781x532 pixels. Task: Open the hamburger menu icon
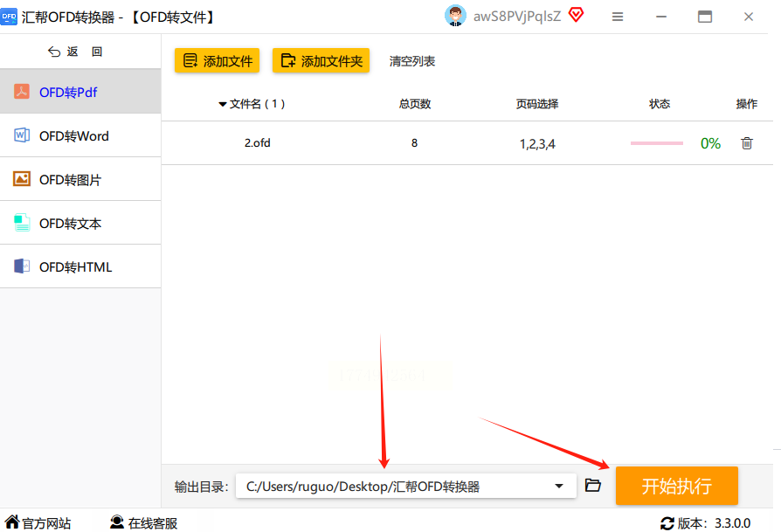tap(618, 17)
